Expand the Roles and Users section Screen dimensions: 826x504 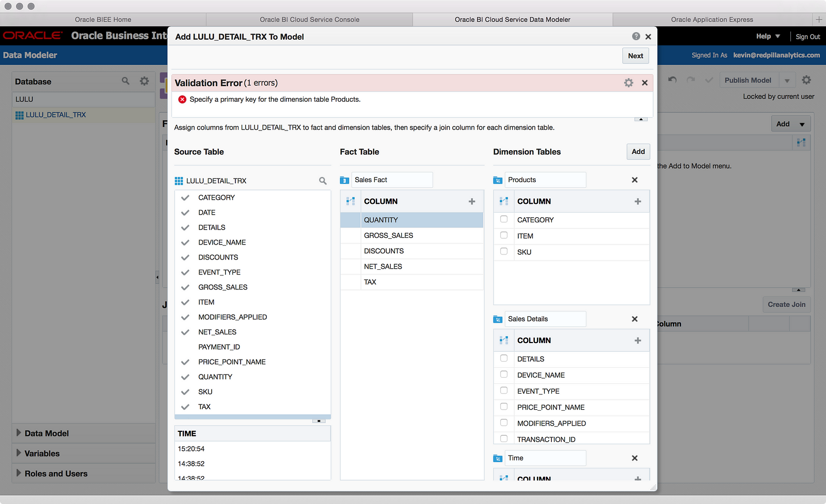point(19,473)
